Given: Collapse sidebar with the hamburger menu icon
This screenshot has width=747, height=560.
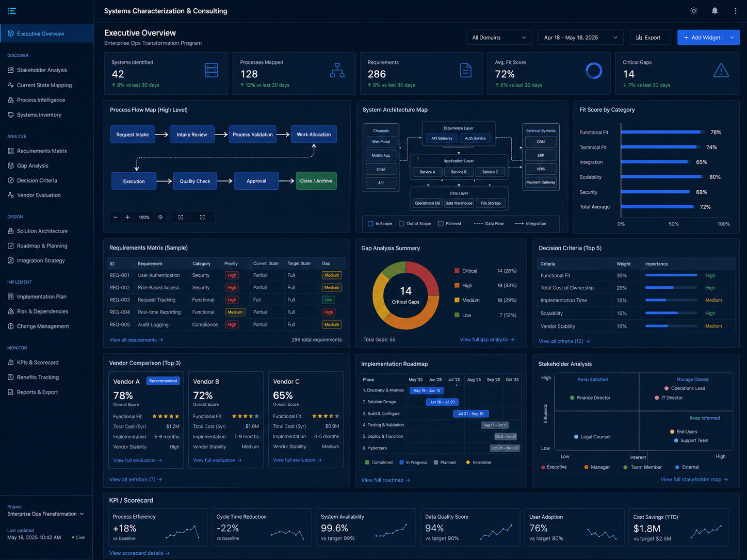Looking at the screenshot, I should 12,11.
